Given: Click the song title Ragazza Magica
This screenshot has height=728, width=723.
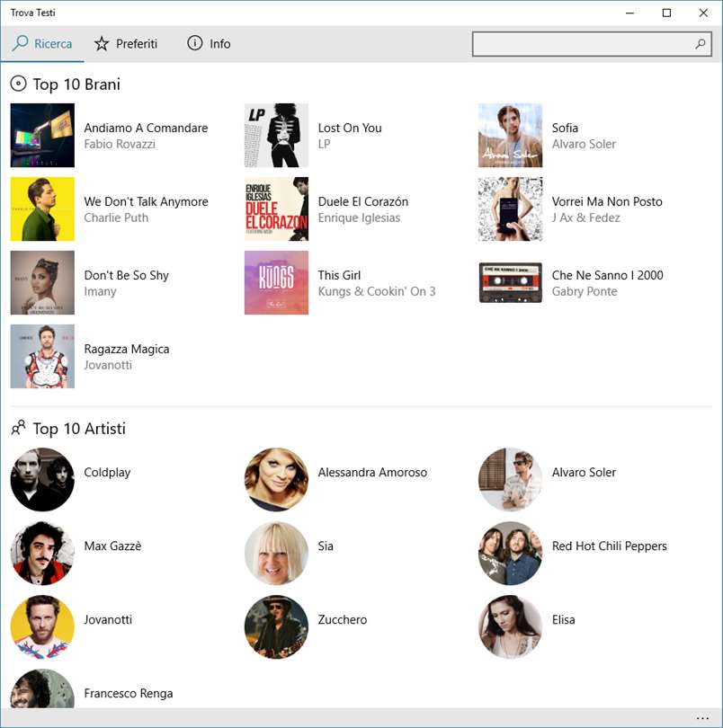Looking at the screenshot, I should tap(127, 349).
